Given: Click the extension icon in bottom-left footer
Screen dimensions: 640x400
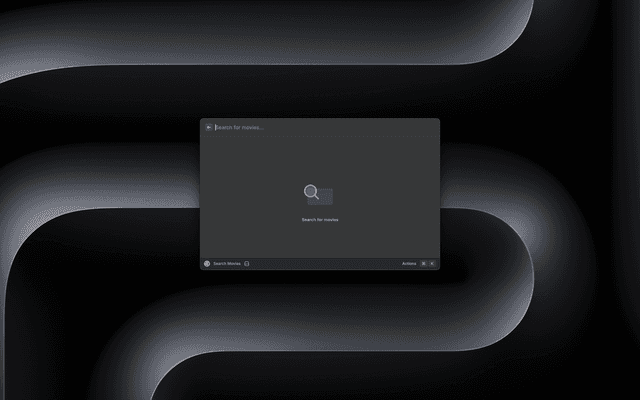Looking at the screenshot, I should [x=207, y=264].
